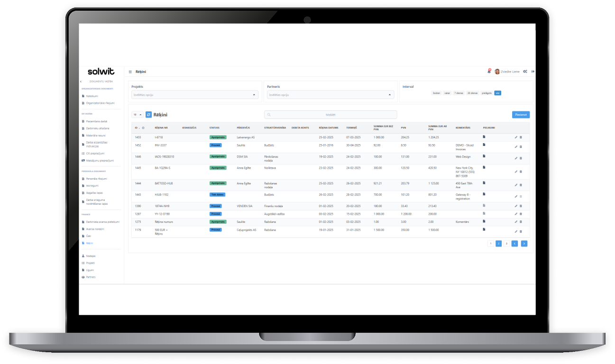The height and width of the screenshot is (364, 615).
Task: Open the rows-per-page dropdown showing 10
Action: pos(138,115)
